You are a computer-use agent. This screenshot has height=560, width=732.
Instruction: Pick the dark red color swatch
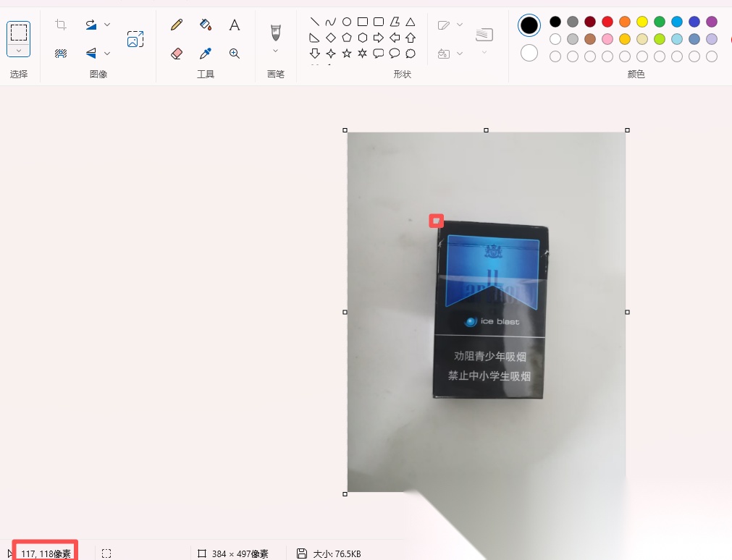[590, 22]
